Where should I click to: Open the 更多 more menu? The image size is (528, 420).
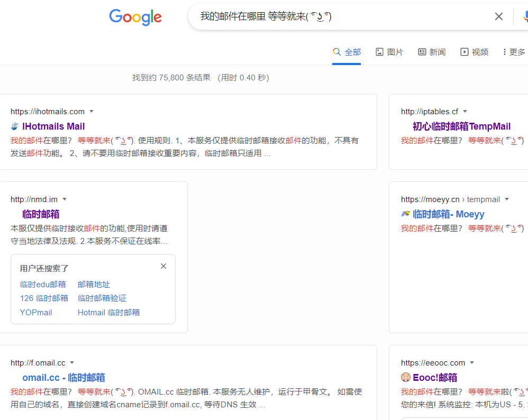pyautogui.click(x=514, y=52)
